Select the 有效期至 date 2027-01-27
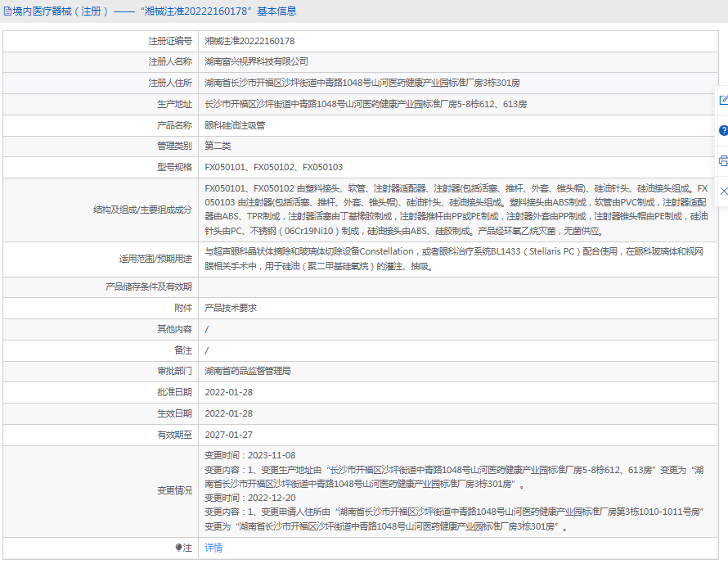Viewport: 728px width, 564px height. [228, 435]
